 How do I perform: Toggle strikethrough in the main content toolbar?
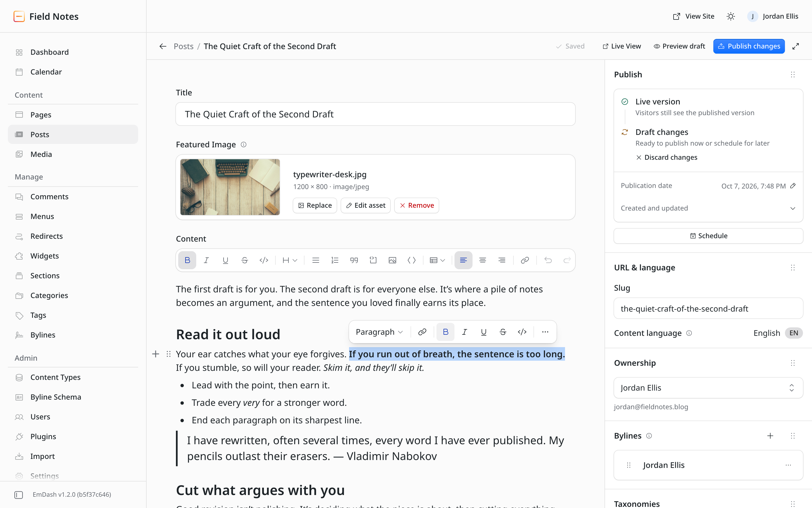[245, 260]
